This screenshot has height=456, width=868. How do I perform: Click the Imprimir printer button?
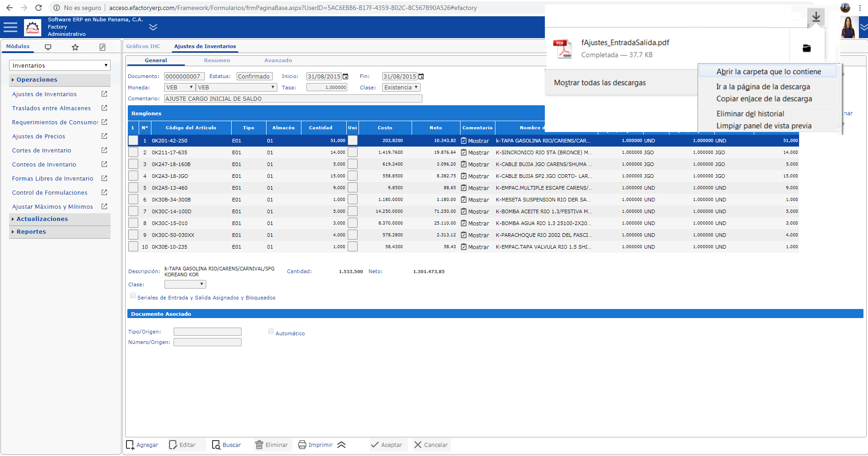[x=316, y=445]
